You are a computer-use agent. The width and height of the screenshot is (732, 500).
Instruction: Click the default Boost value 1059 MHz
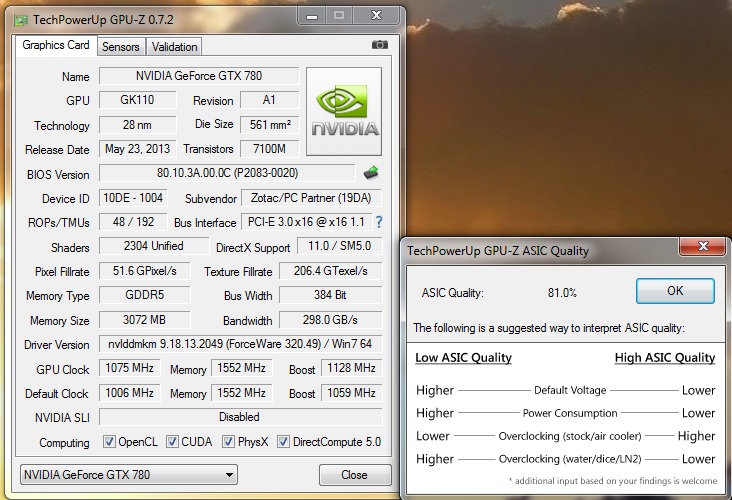coord(352,393)
